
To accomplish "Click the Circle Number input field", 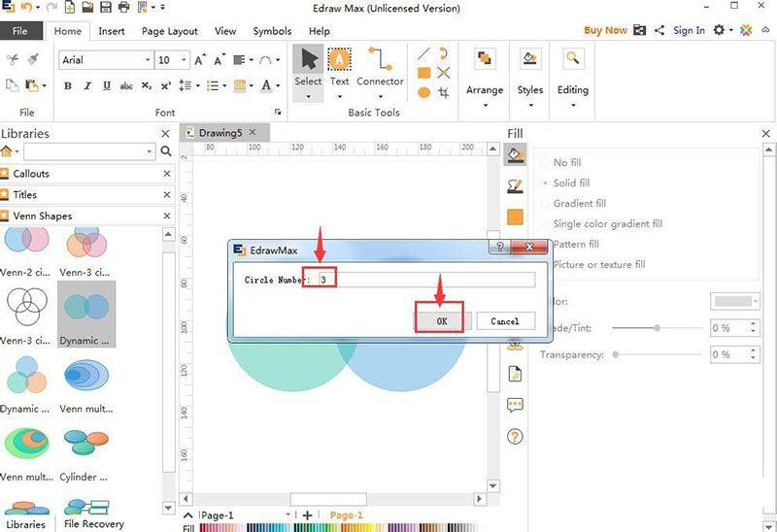I will pyautogui.click(x=423, y=280).
